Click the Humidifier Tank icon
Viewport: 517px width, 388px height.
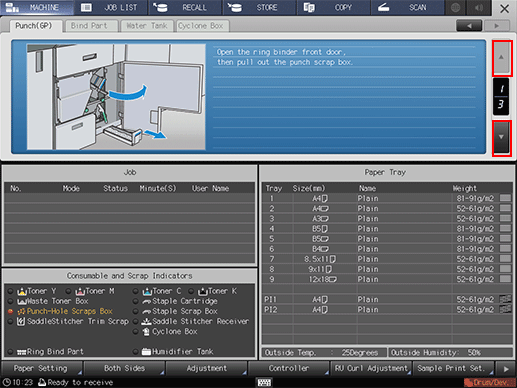point(146,352)
